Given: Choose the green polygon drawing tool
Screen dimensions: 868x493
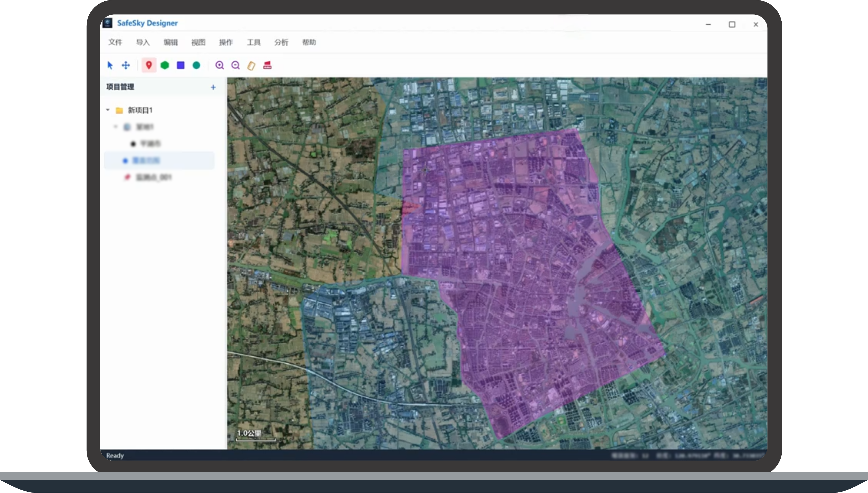Looking at the screenshot, I should point(165,65).
